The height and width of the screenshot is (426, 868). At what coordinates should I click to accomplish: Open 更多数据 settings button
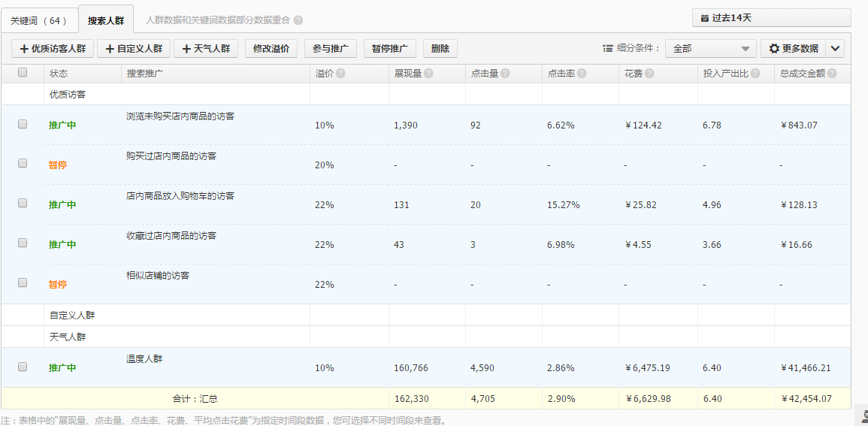[794, 49]
